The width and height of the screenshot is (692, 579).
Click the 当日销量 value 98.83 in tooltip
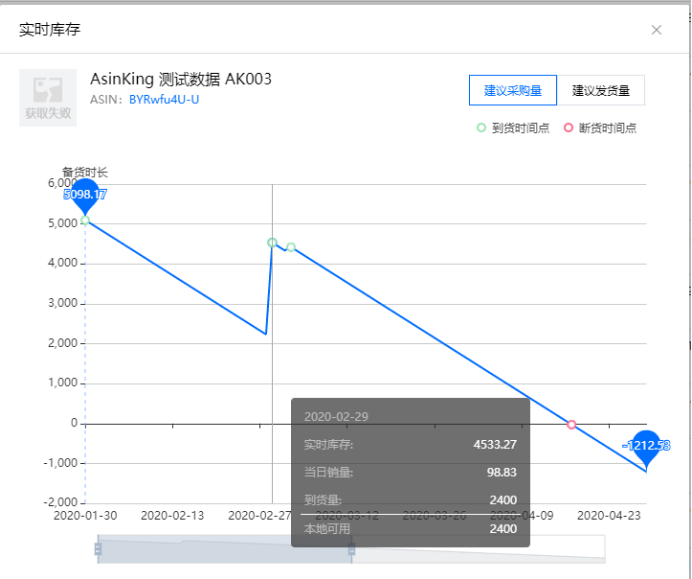[x=501, y=472]
